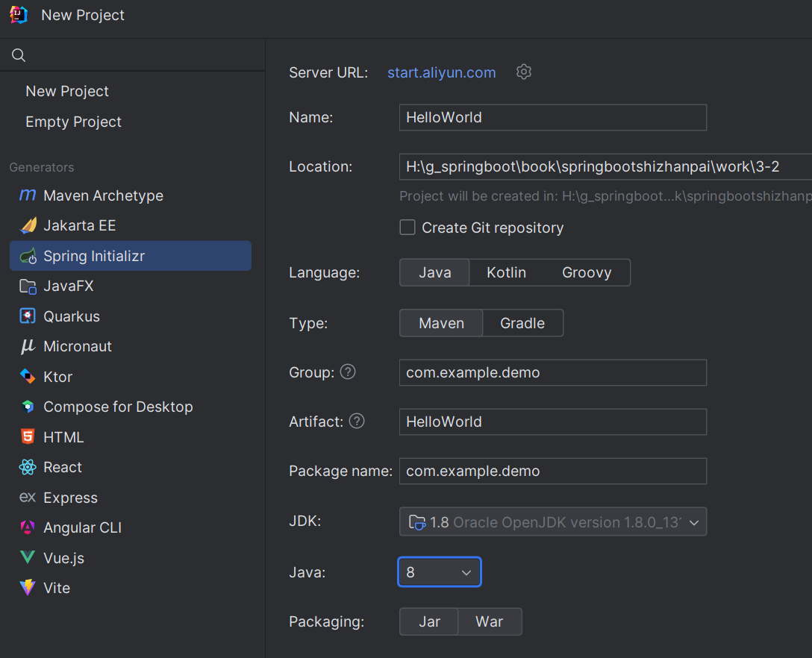The width and height of the screenshot is (812, 658).
Task: Click the Ktor generator icon
Action: click(x=28, y=376)
